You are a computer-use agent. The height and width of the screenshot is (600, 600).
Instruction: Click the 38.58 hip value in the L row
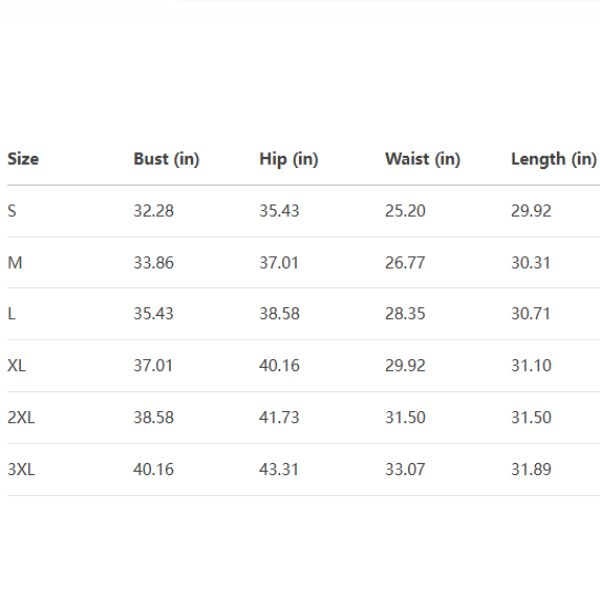click(x=279, y=314)
